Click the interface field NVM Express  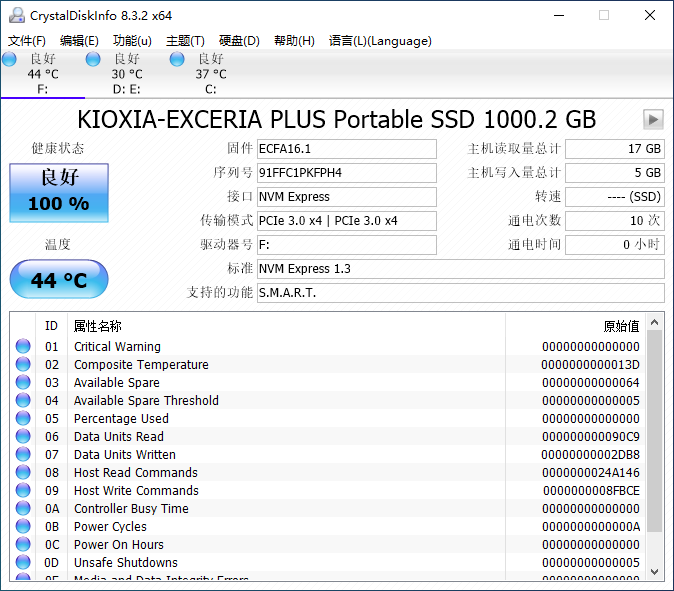(346, 197)
